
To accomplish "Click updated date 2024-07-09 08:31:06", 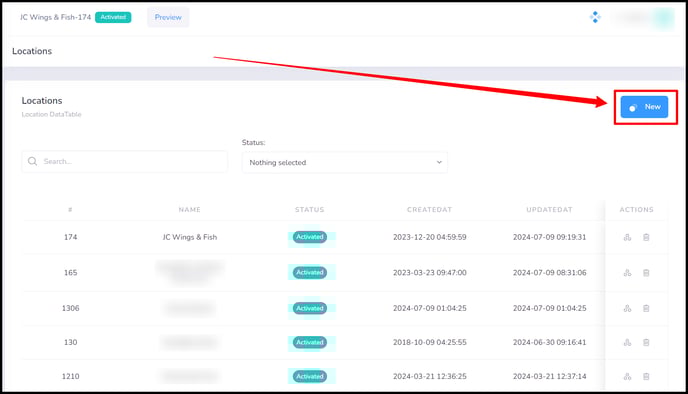I will (549, 272).
